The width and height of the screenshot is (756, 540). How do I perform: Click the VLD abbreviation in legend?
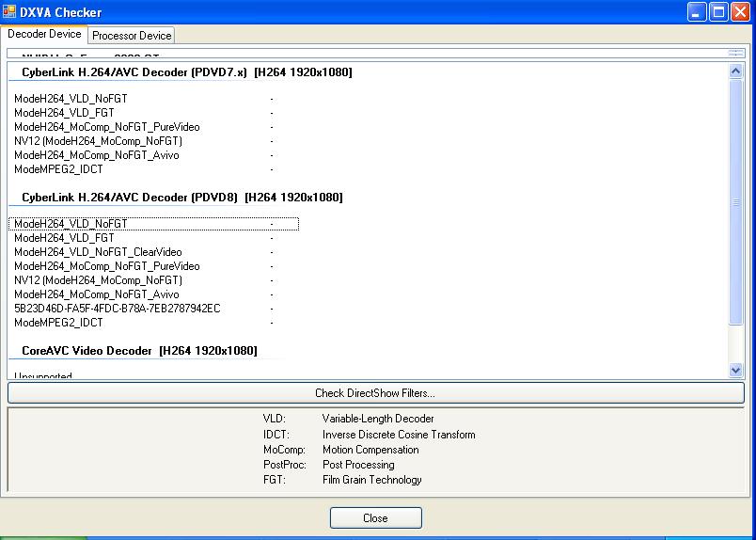[x=275, y=419]
